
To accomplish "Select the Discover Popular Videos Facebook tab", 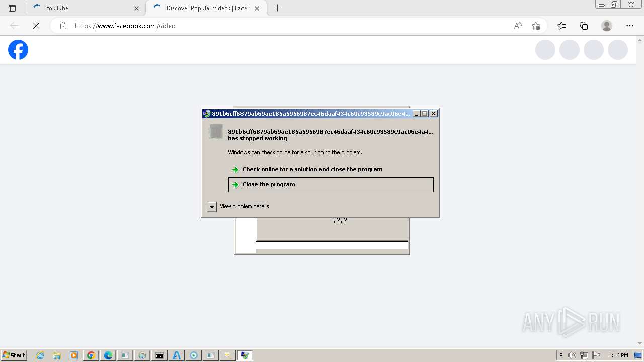I will tap(206, 8).
